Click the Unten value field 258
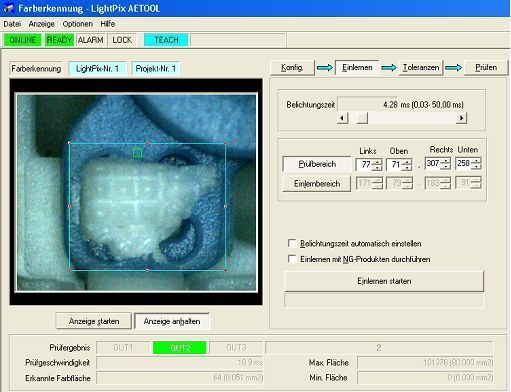Image resolution: width=511 pixels, height=392 pixels. click(463, 163)
